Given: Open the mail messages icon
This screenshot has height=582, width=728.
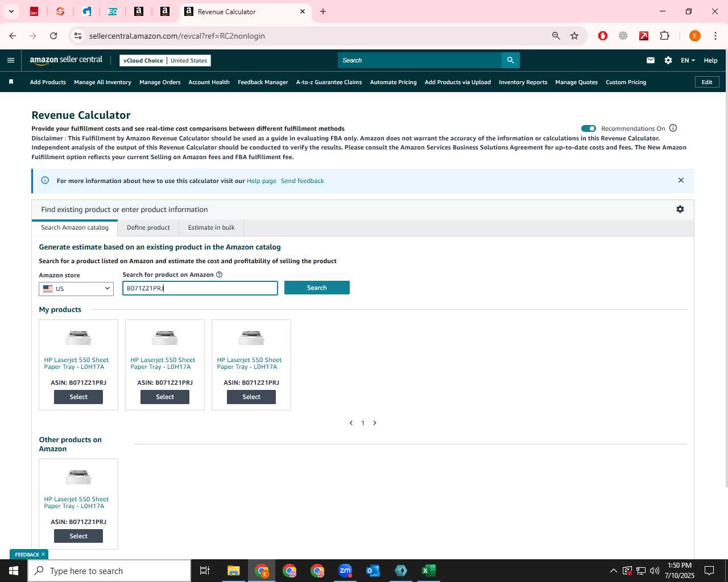Looking at the screenshot, I should tap(651, 60).
